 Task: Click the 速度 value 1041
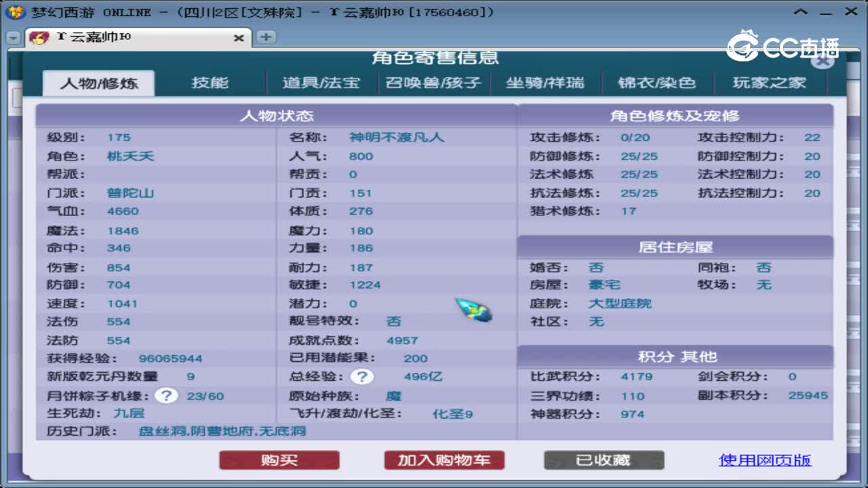pos(122,304)
